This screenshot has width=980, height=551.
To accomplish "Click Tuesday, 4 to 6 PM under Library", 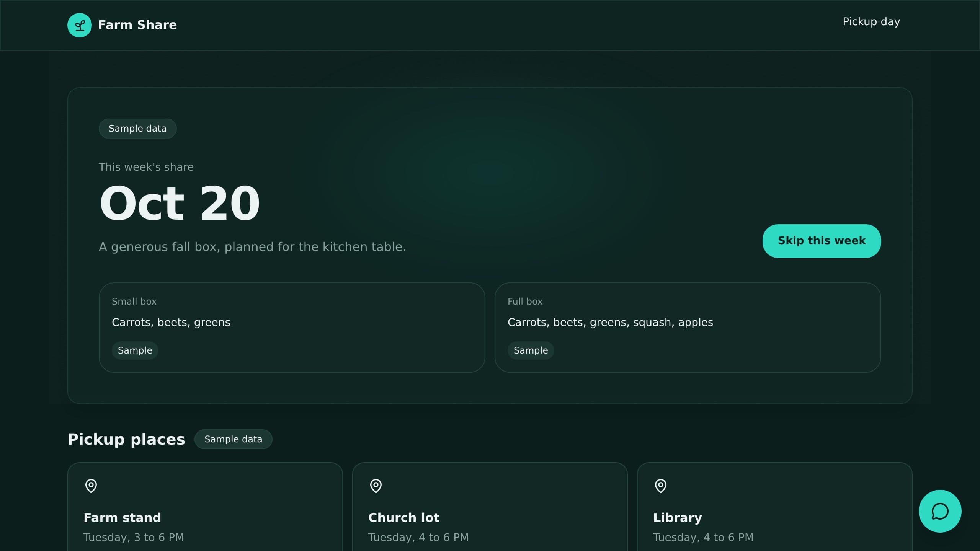I will click(703, 537).
